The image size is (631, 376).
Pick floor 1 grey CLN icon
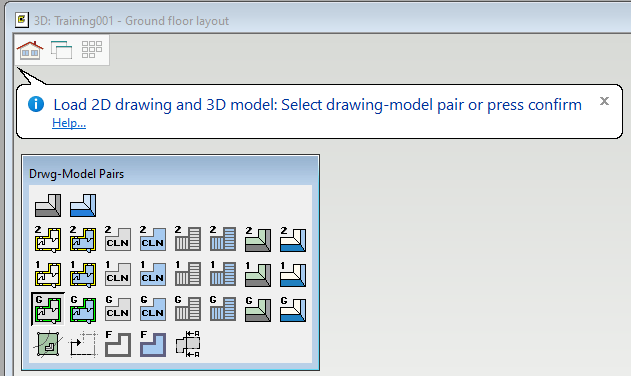[118, 274]
